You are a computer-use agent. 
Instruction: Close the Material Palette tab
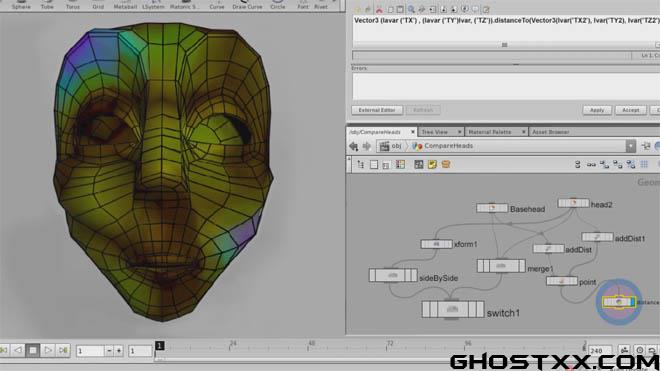[524, 132]
